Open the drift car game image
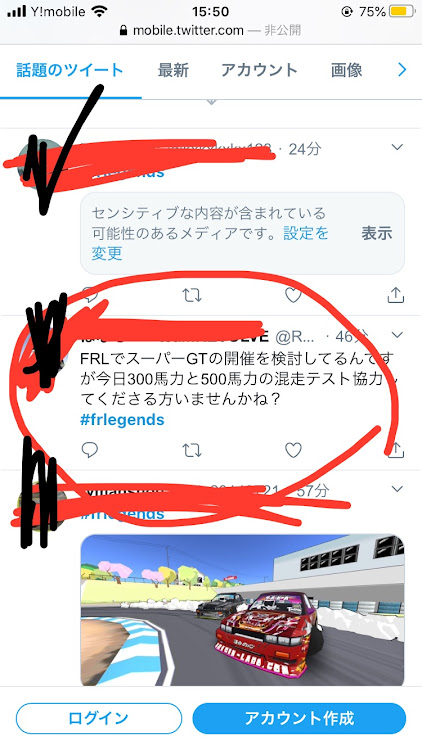This screenshot has width=422, height=750. (242, 610)
